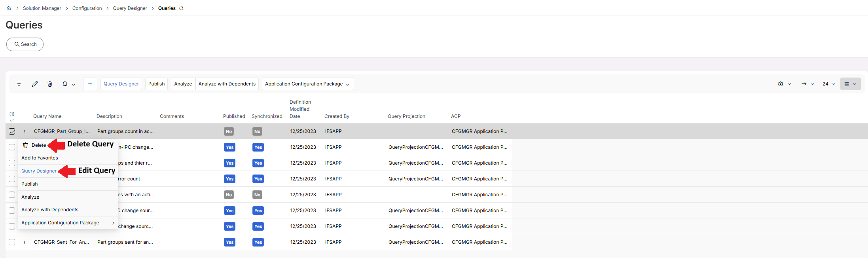This screenshot has width=868, height=258.
Task: Open the filter panel icon in toolbar
Action: (19, 84)
